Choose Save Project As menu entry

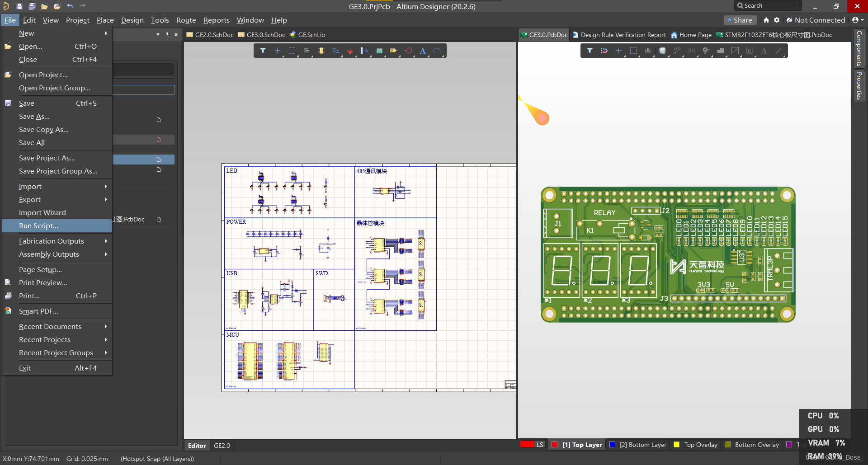click(57, 158)
